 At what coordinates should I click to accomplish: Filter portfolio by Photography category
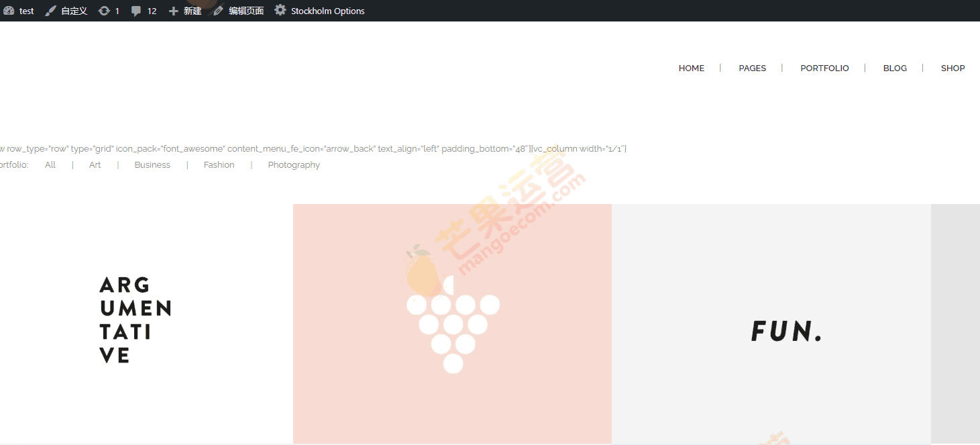tap(294, 165)
